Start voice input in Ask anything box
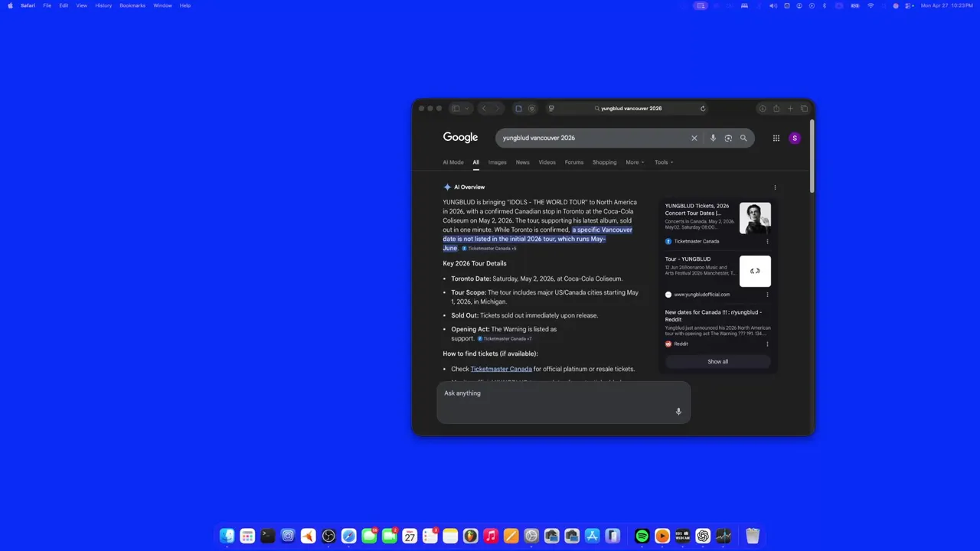980x551 pixels. (678, 412)
